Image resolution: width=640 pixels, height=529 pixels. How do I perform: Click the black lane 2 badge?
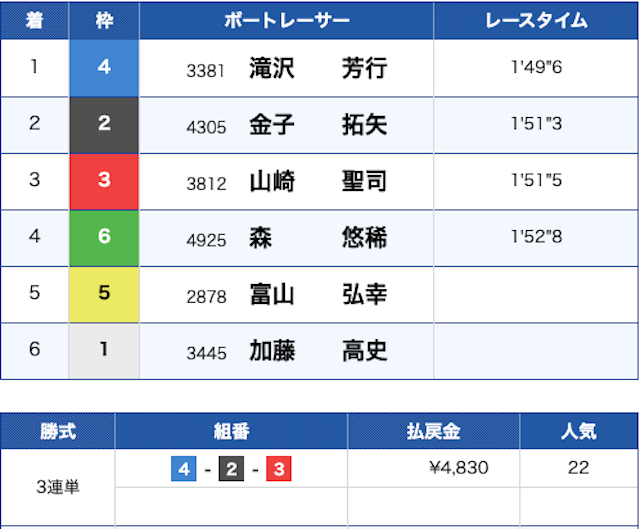pos(104,125)
